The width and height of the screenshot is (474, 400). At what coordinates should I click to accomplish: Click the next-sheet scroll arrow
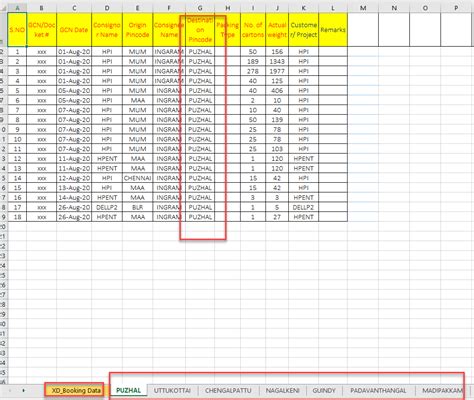coord(23,390)
